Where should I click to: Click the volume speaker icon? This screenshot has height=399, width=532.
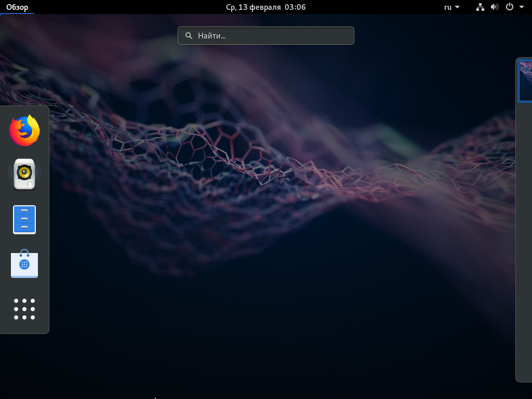click(495, 7)
